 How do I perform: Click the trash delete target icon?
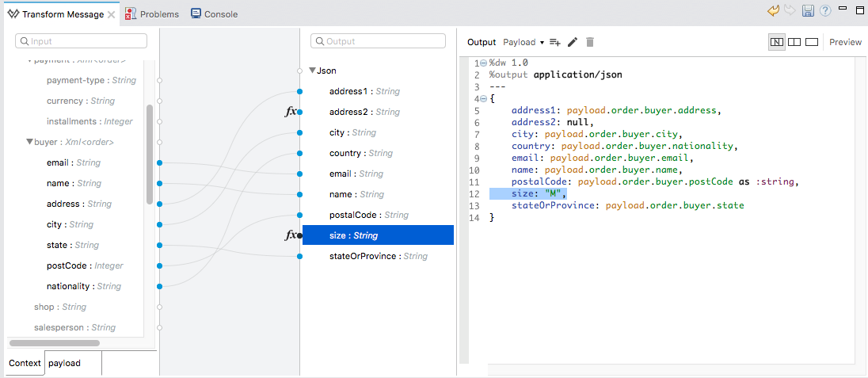coord(590,42)
